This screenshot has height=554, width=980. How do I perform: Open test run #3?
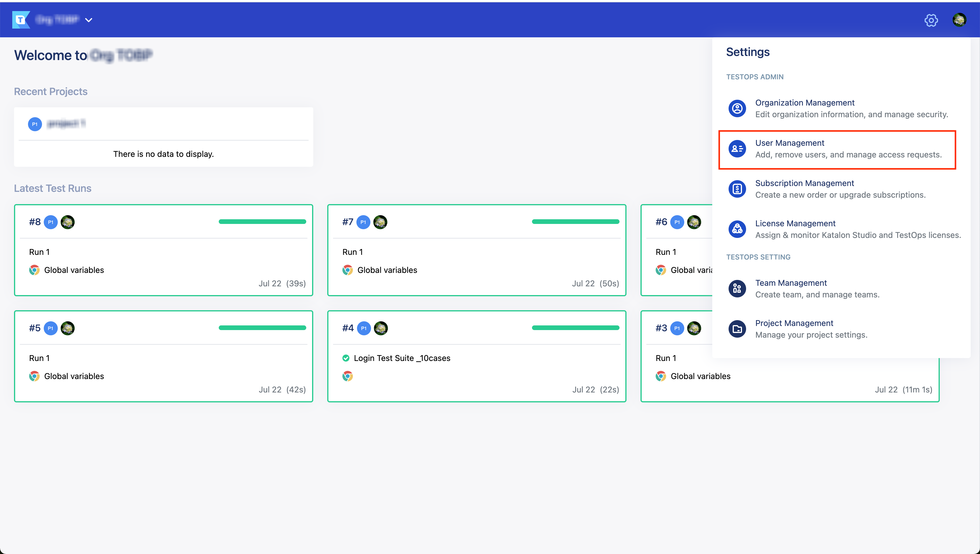tap(661, 328)
